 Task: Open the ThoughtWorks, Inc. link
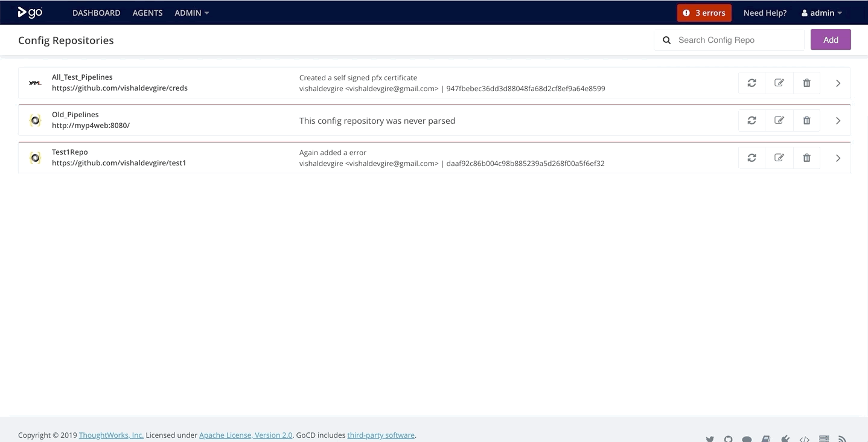coord(111,435)
